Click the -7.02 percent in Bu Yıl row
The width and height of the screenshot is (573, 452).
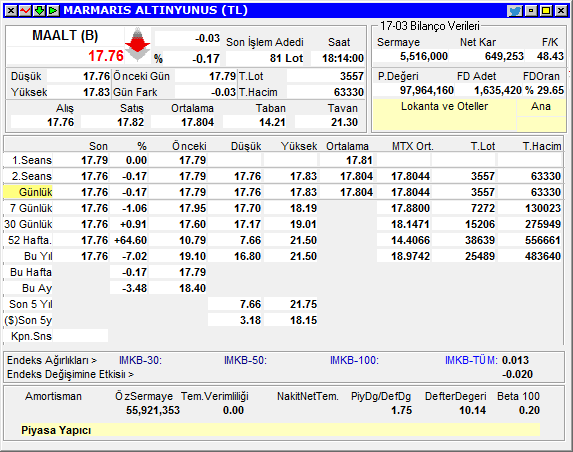point(134,256)
